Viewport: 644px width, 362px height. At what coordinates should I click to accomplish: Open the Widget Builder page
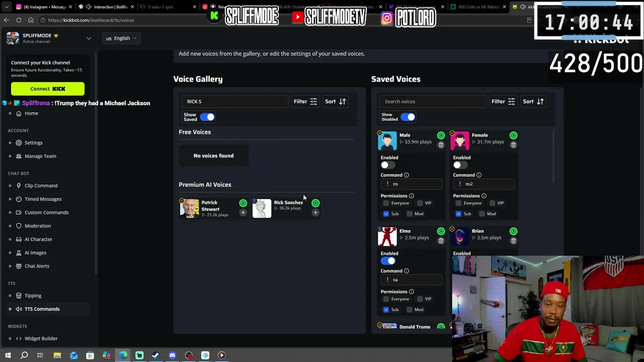tap(41, 339)
